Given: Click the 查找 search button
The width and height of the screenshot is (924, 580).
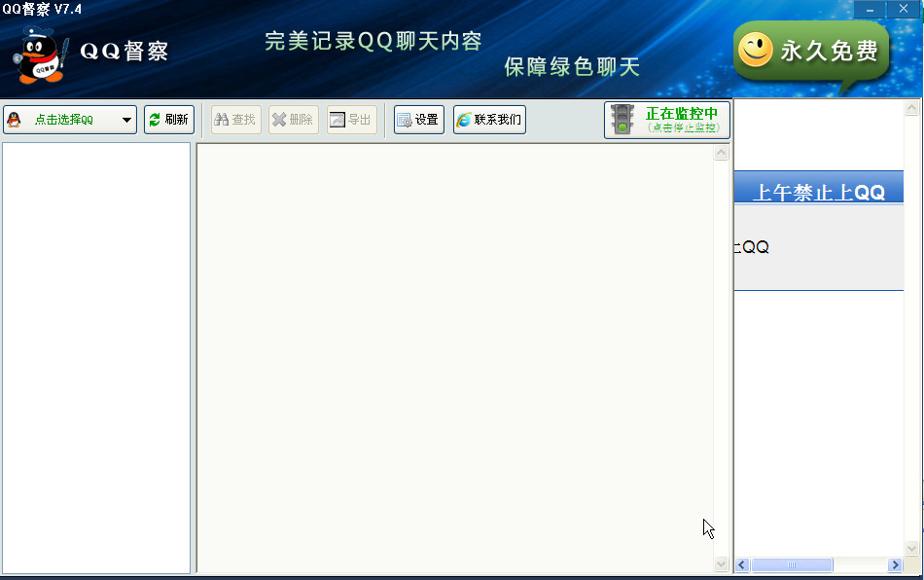Looking at the screenshot, I should (235, 120).
